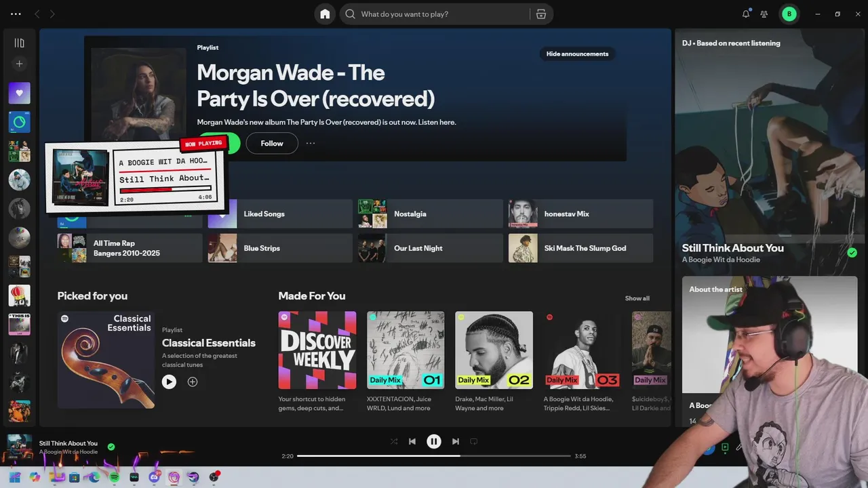Viewport: 868px width, 488px height.
Task: Click the Now Playing overlay widget progress bar
Action: tap(166, 188)
